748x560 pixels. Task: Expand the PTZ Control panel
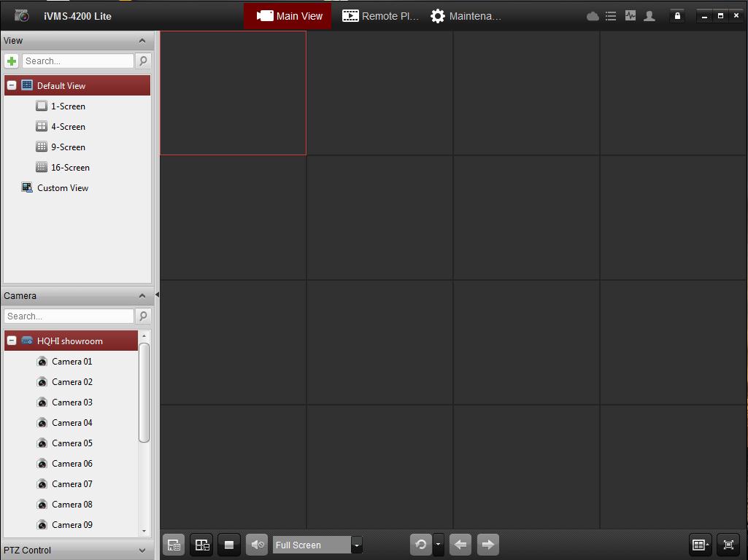pos(142,551)
